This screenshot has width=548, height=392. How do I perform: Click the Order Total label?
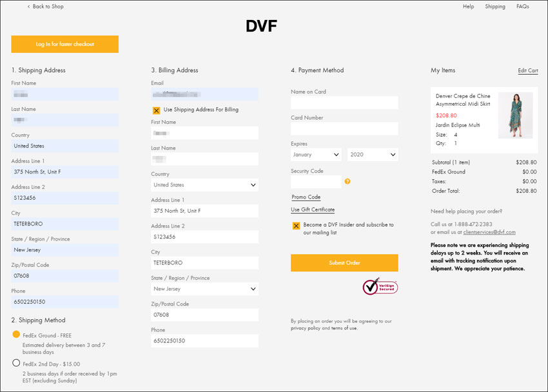(x=446, y=191)
